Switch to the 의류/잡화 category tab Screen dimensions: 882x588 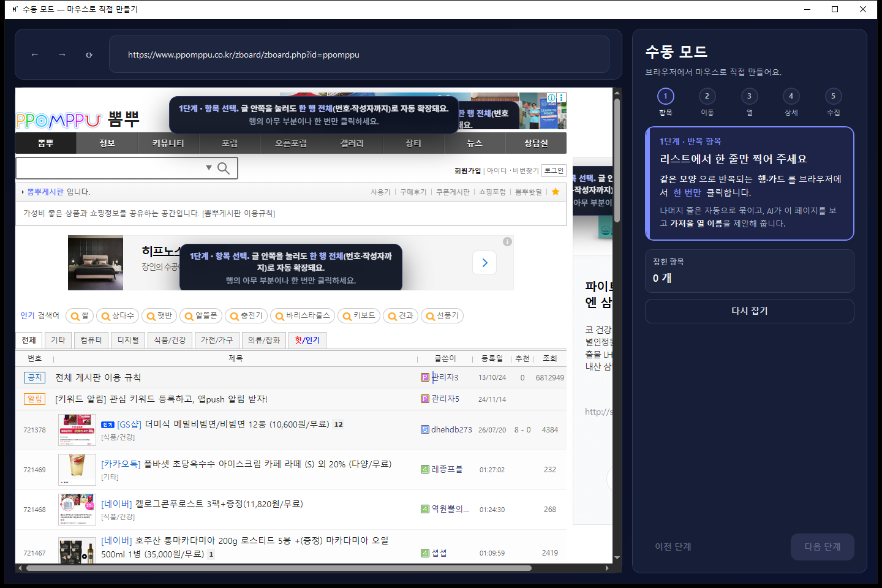tap(264, 341)
